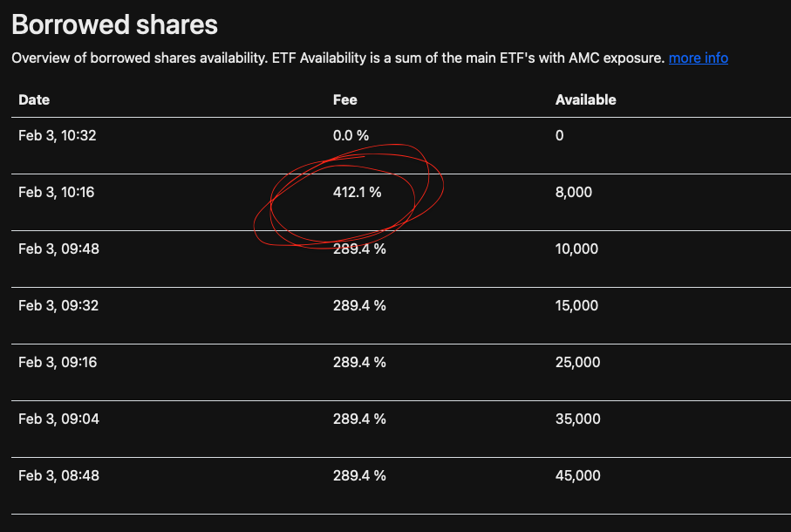The image size is (791, 532).
Task: Click the Available column header
Action: 586,99
